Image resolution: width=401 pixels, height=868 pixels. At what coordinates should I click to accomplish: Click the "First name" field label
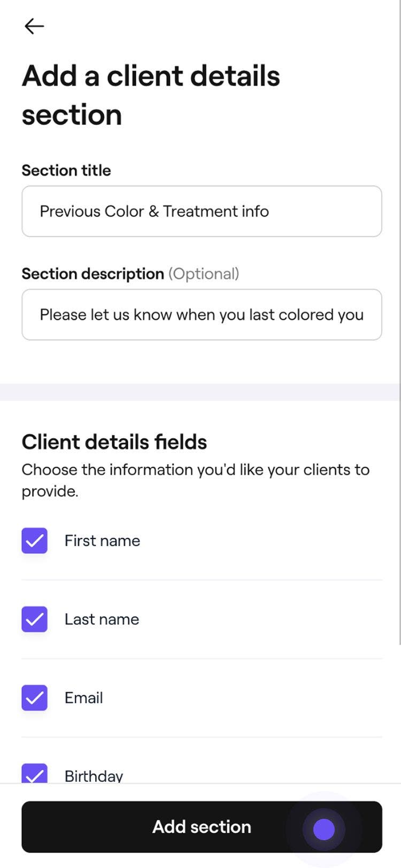tap(102, 541)
